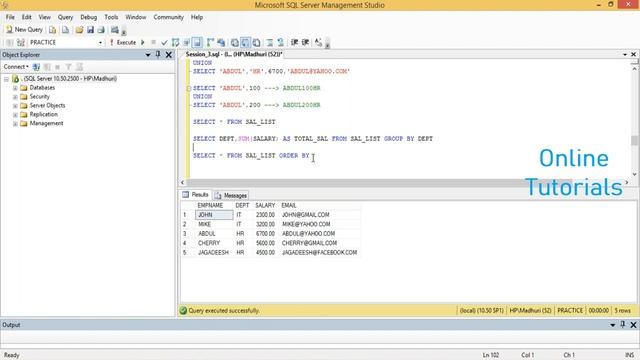This screenshot has height=360, width=640.
Task: Click the JOHN cell in the results grid
Action: click(214, 215)
